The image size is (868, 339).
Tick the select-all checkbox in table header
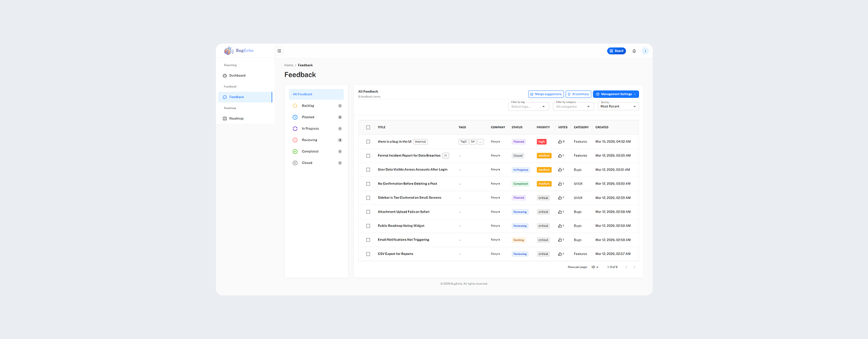(368, 127)
